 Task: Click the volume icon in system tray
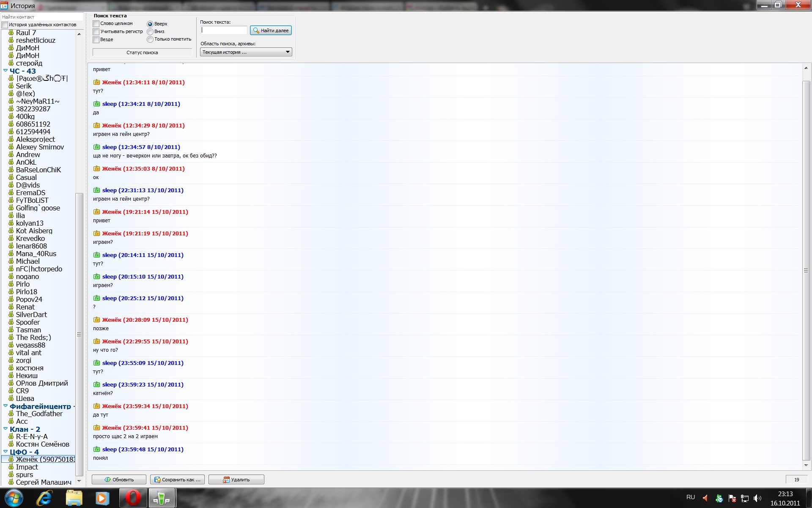tap(757, 498)
